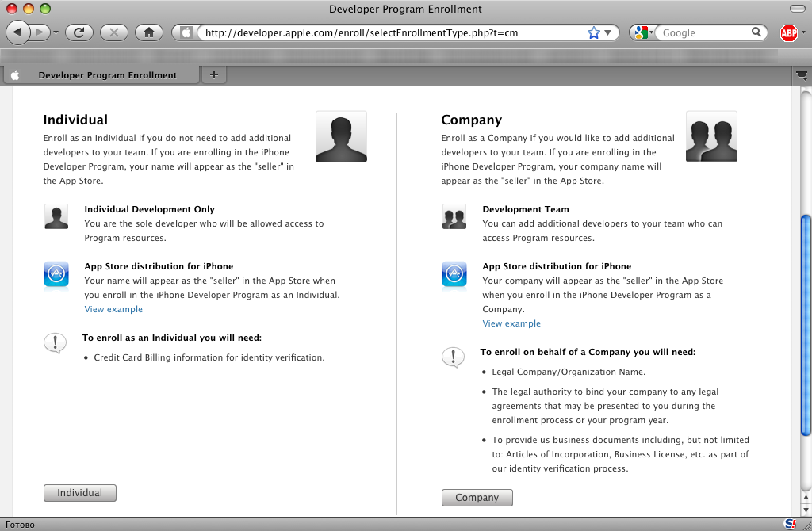The image size is (812, 531).
Task: Open the Adblock Plus dropdown arrow
Action: (x=804, y=32)
